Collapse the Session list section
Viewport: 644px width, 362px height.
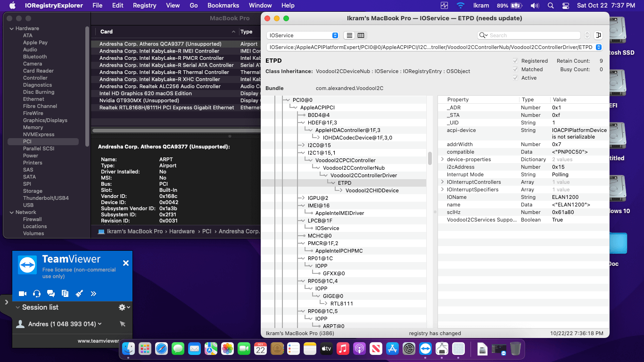point(18,307)
